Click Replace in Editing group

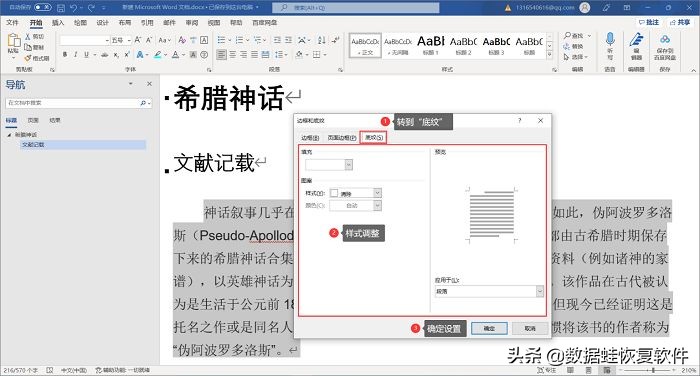tap(573, 46)
